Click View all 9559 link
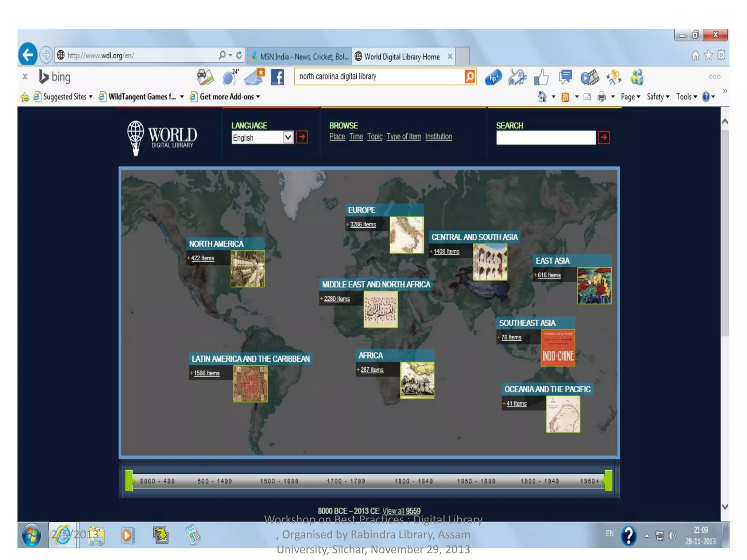The width and height of the screenshot is (747, 560). point(401,511)
